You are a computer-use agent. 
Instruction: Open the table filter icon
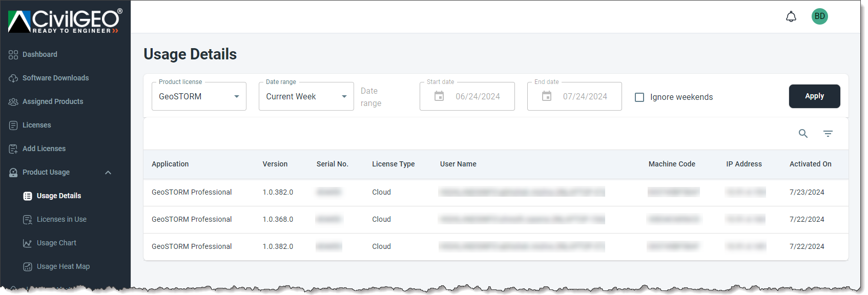[828, 134]
